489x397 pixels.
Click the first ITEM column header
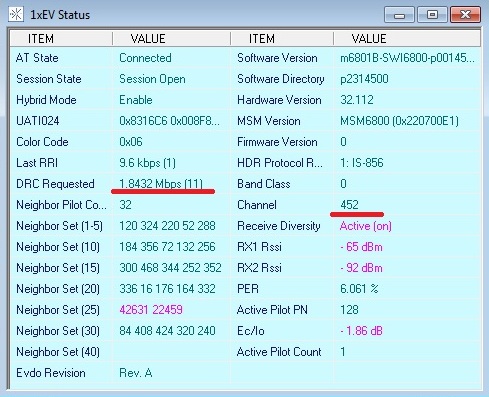61,39
